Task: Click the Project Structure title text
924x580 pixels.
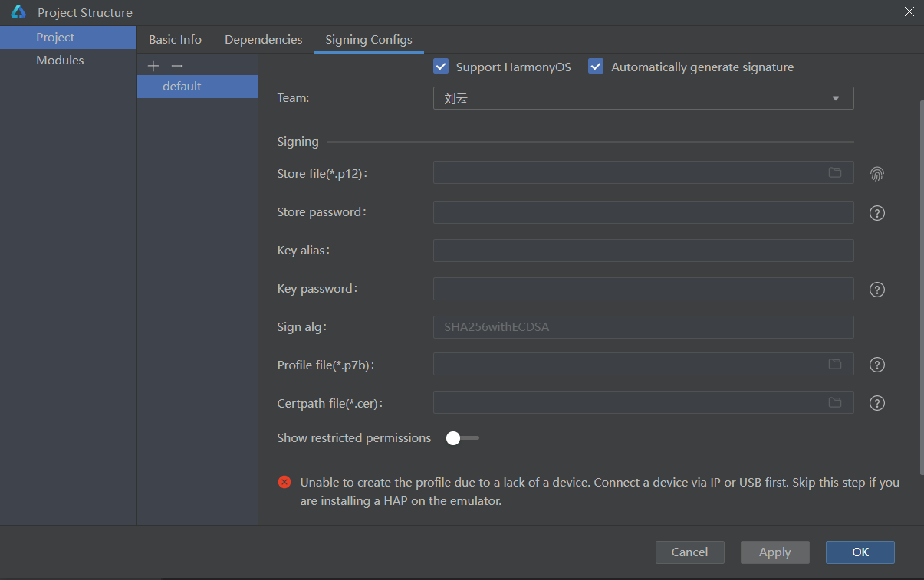Action: pos(85,13)
